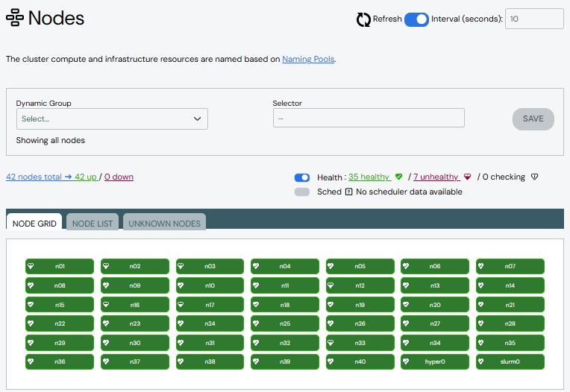Image resolution: width=570 pixels, height=392 pixels.
Task: Select node n38 in grid
Action: click(210, 361)
